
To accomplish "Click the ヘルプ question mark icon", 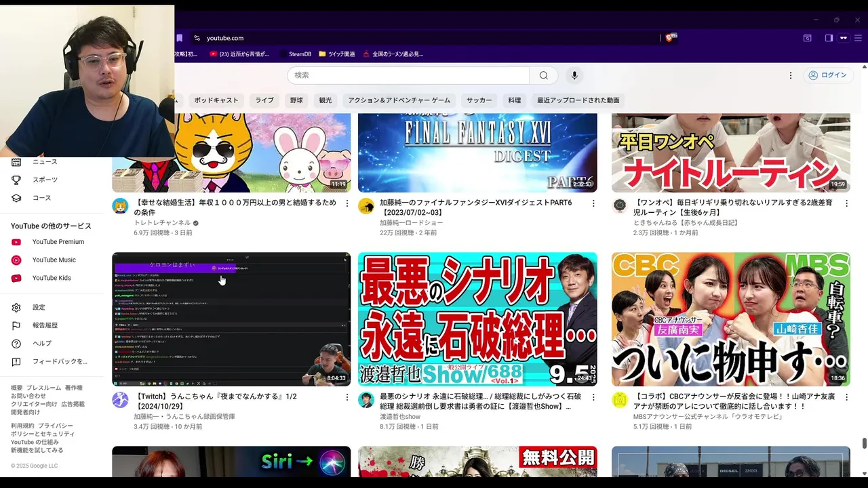I will click(16, 344).
